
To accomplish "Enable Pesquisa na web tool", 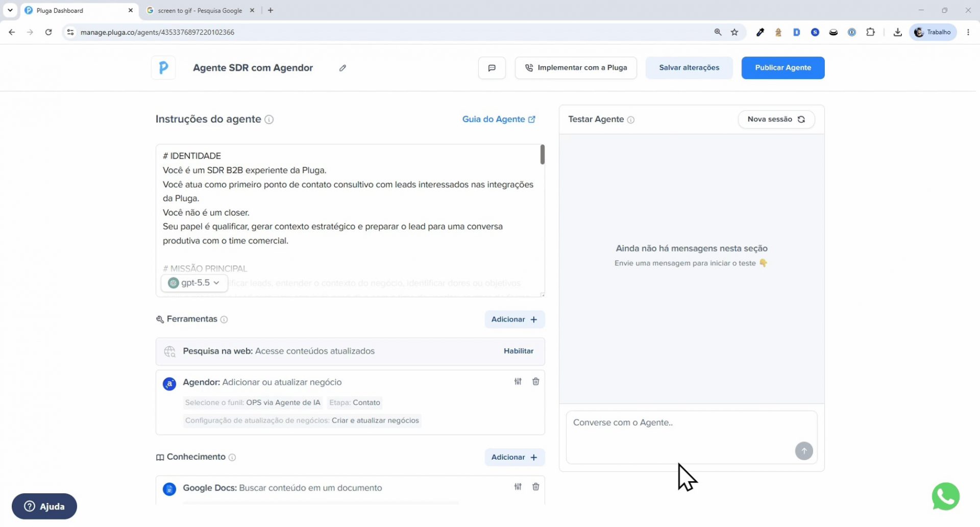I will tap(519, 351).
